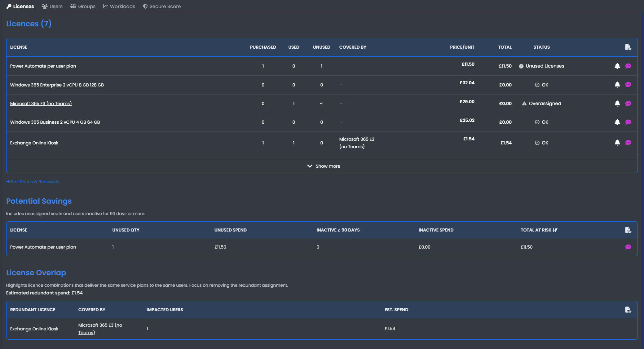This screenshot has width=644, height=349.
Task: Click the UNUSED column header in Licences
Action: click(321, 47)
